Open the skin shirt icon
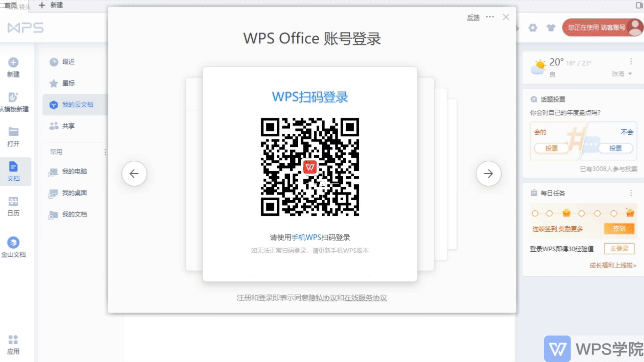 tap(551, 28)
